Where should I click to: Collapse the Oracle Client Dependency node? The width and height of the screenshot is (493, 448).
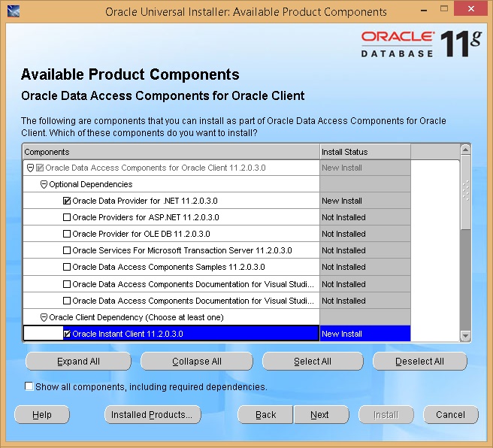coord(44,317)
